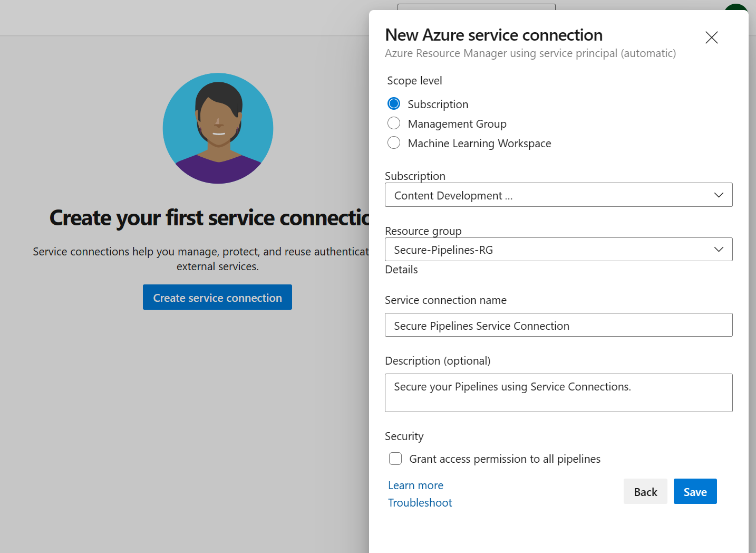
Task: Click Create service connection
Action: click(x=217, y=297)
